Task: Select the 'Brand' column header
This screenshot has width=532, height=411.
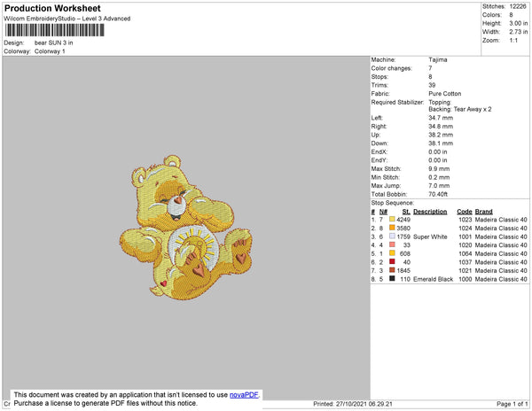Action: [x=484, y=212]
